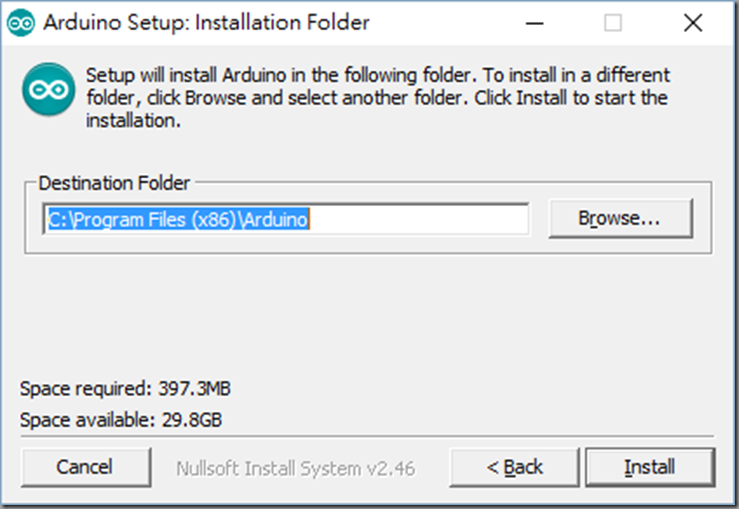Click the word Install in the instruction text
The image size is (739, 509).
click(542, 98)
